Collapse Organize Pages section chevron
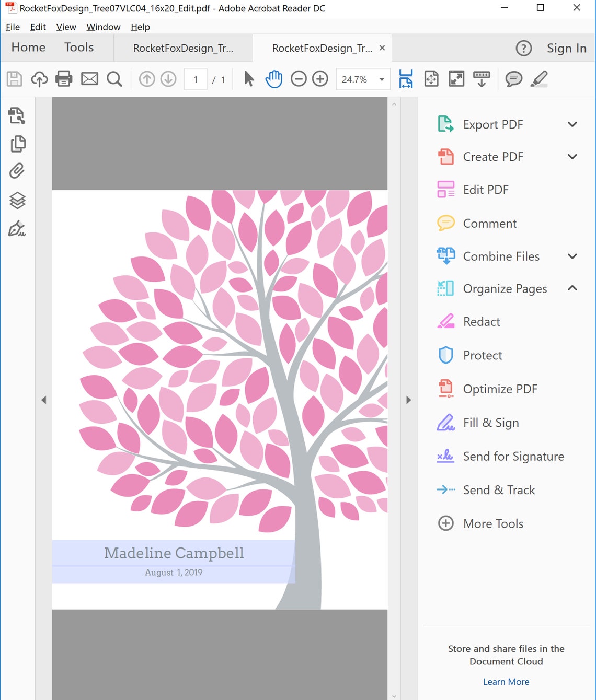 click(572, 288)
